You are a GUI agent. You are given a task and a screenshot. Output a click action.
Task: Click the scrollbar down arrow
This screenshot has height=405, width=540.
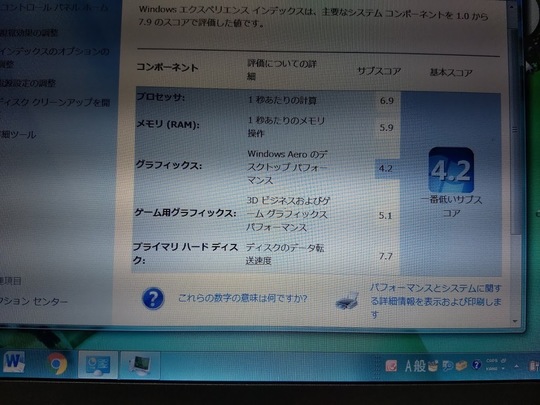point(515,321)
